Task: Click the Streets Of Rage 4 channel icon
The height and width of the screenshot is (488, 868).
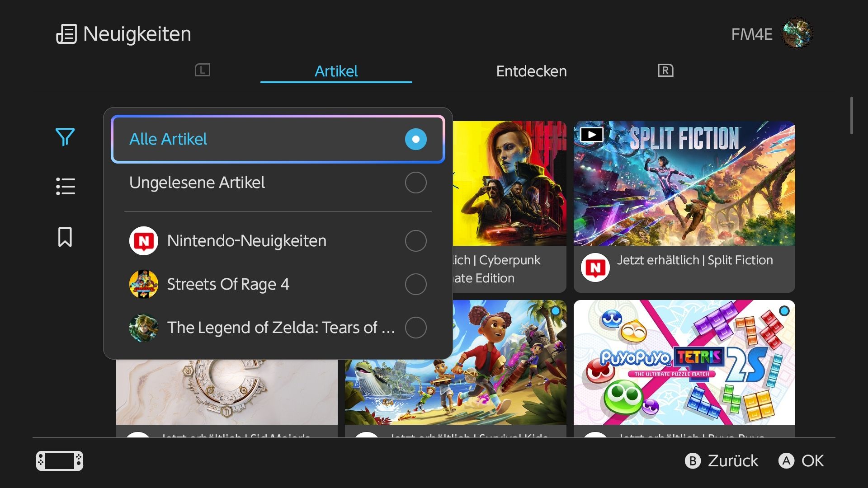Action: tap(144, 284)
